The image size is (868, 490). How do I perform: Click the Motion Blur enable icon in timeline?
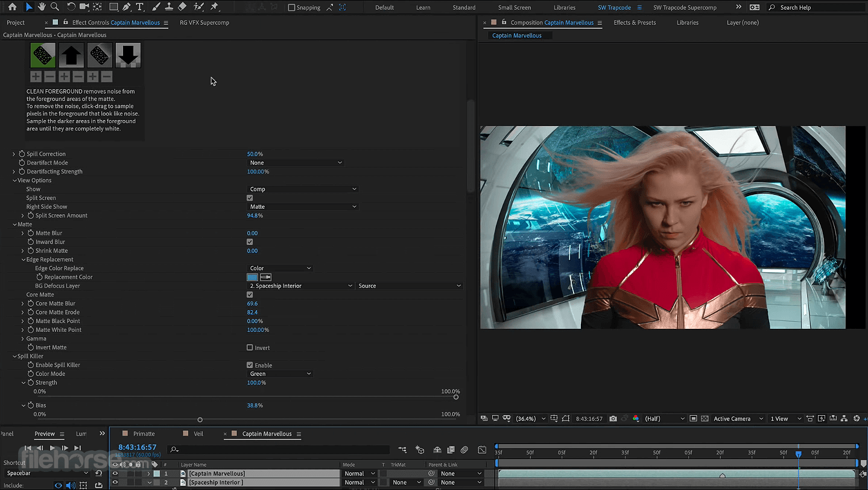pos(464,450)
